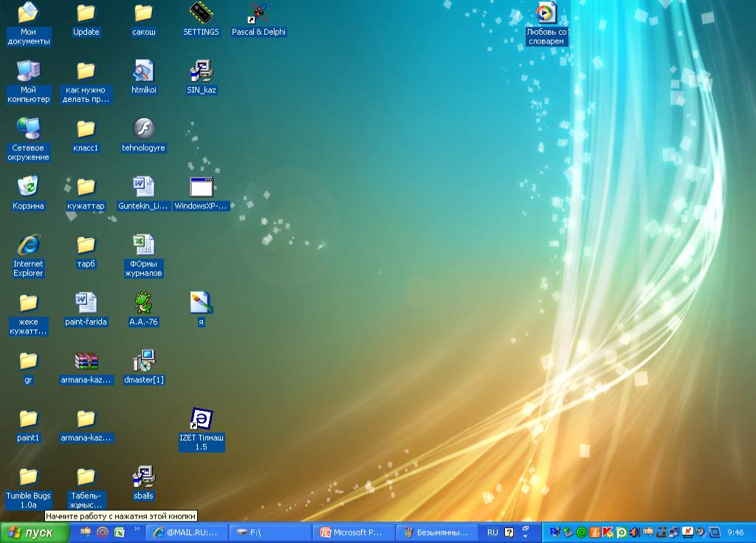
Task: Select the Pascal & Delphi shortcut
Action: tap(258, 13)
